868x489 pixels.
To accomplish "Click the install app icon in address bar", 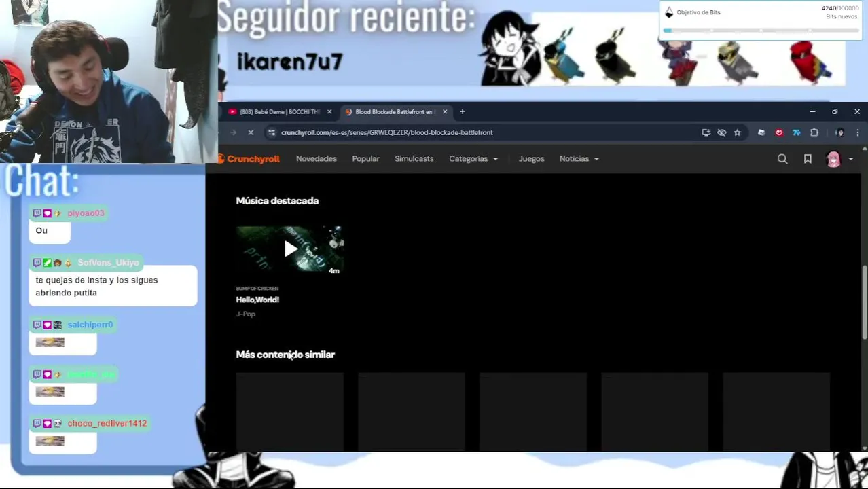I will (x=706, y=132).
